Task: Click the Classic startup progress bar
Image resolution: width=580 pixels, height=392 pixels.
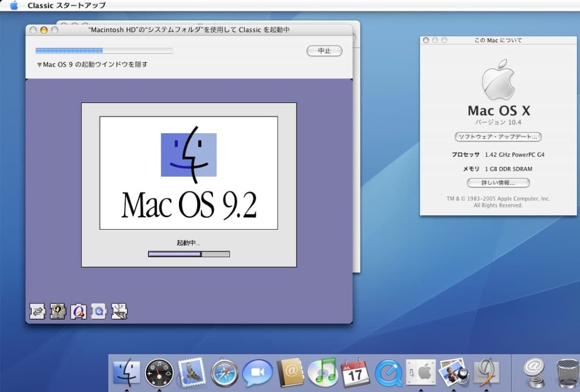Action: (104, 50)
